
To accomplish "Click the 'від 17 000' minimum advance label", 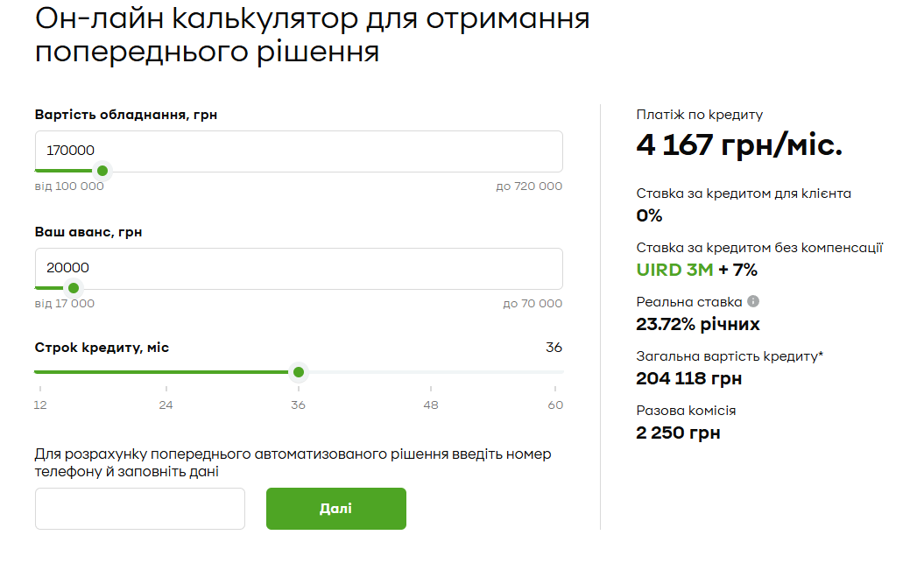I will (65, 304).
